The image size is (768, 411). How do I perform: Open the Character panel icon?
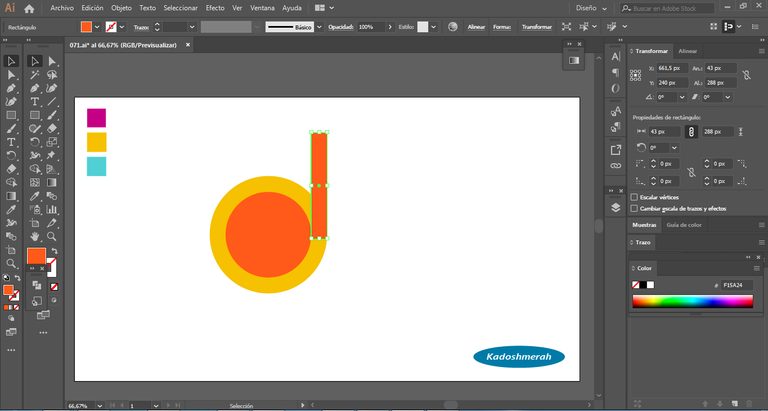pos(616,57)
